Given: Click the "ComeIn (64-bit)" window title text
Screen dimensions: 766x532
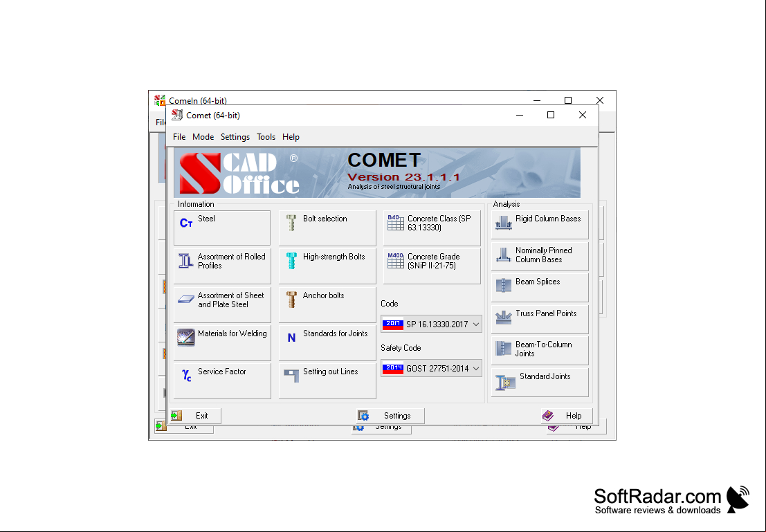Looking at the screenshot, I should (198, 100).
